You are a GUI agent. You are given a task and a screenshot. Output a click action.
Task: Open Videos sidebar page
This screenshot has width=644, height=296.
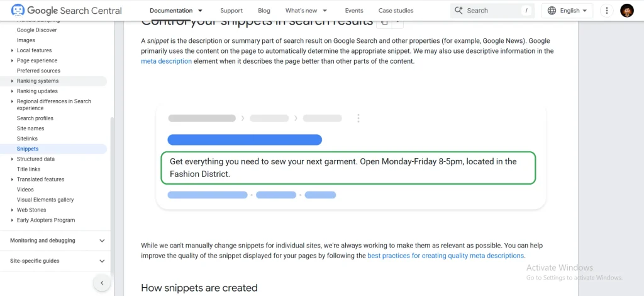(x=25, y=190)
